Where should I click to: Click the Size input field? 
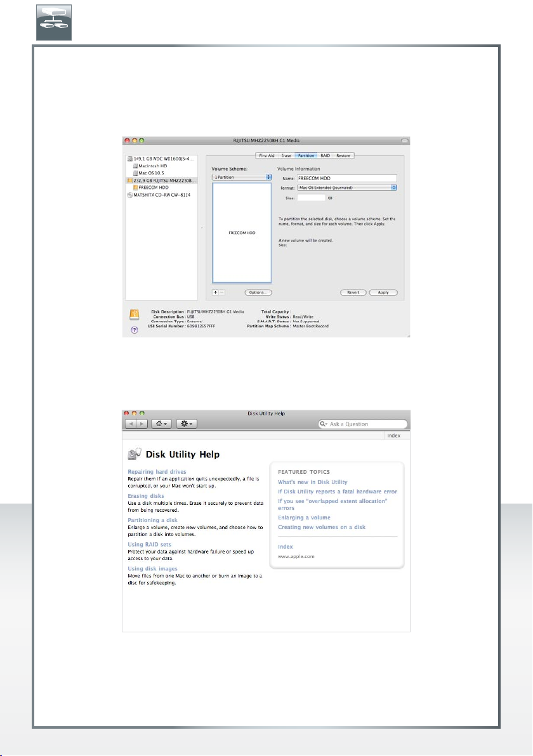(x=311, y=198)
